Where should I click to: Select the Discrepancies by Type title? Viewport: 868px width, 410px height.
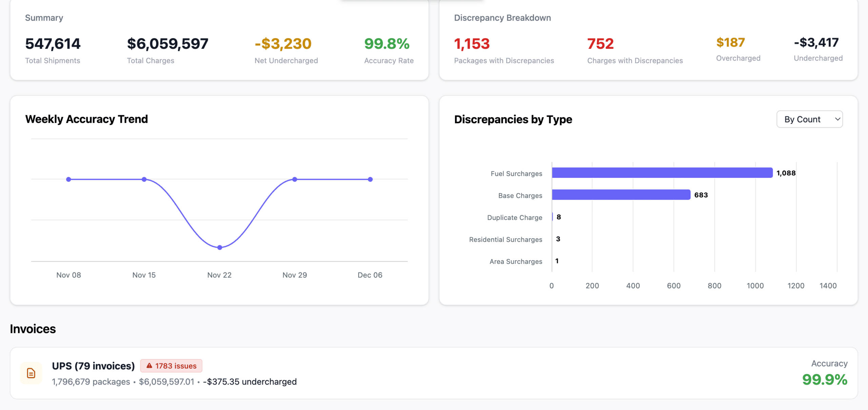[x=513, y=119]
